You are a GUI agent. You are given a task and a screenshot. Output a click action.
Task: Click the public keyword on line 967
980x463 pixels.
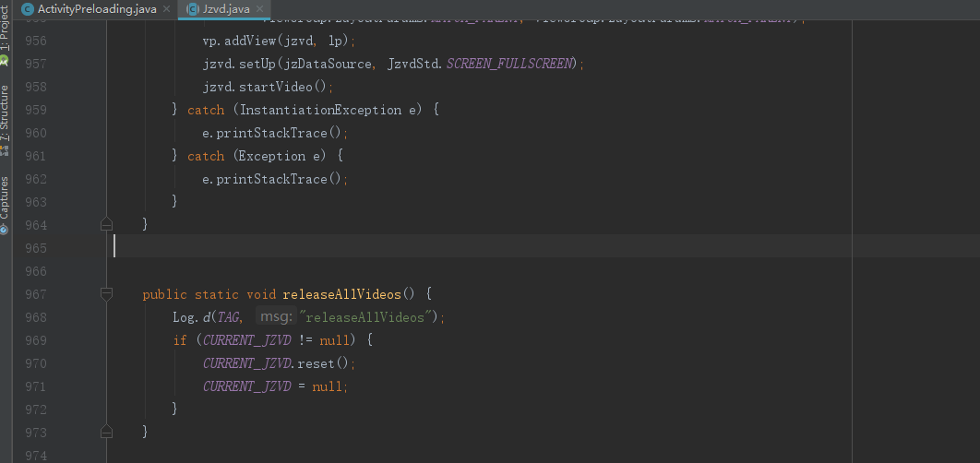pyautogui.click(x=165, y=294)
